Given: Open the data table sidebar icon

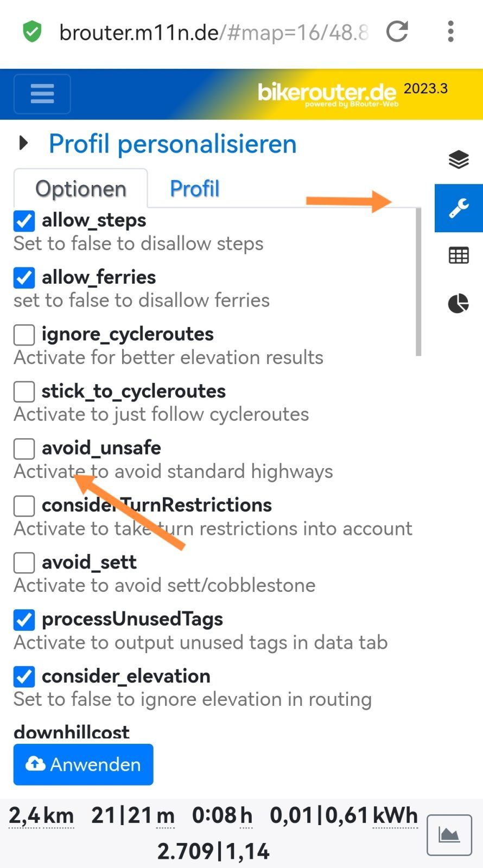Looking at the screenshot, I should pos(459,256).
